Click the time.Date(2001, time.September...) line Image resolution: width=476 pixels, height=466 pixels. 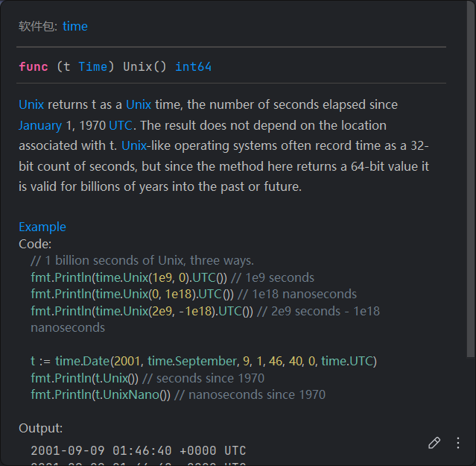[203, 361]
